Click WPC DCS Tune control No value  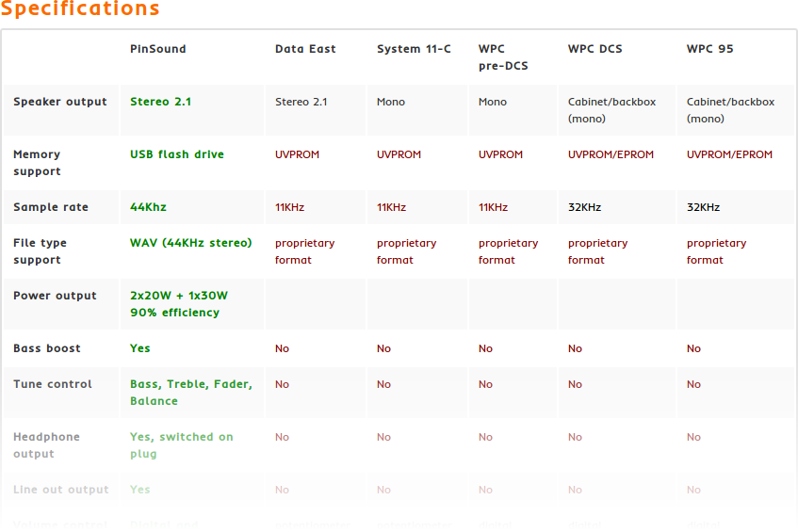575,384
